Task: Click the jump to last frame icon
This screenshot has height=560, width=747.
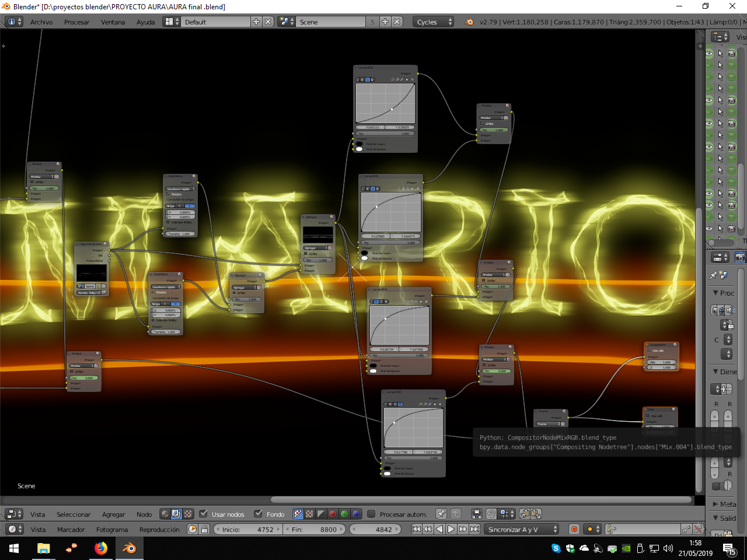Action: pyautogui.click(x=475, y=529)
